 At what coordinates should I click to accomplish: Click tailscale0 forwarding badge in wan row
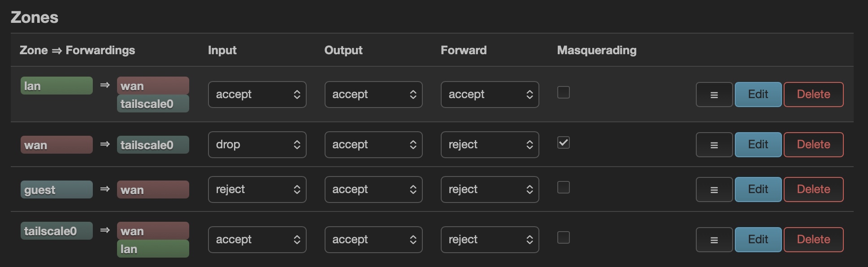153,145
